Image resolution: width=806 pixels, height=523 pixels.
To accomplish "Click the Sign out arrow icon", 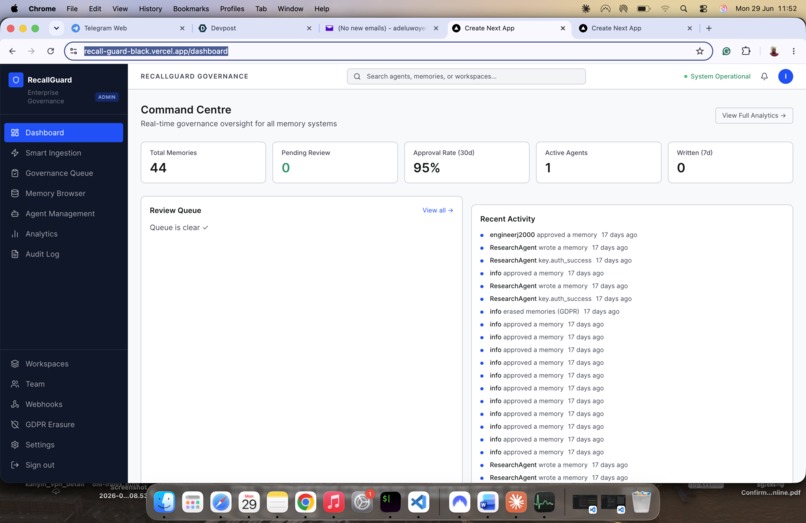I will click(x=15, y=465).
